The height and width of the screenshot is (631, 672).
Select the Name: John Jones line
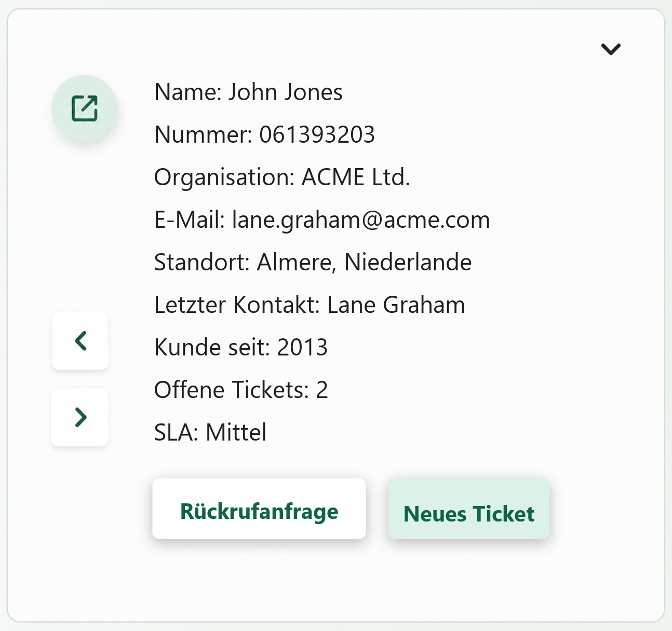pyautogui.click(x=248, y=92)
